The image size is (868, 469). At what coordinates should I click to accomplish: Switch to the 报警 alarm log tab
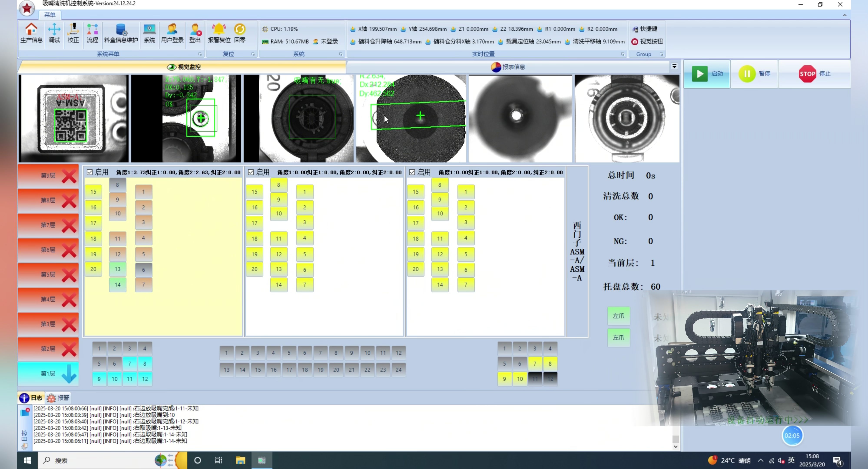[58, 398]
